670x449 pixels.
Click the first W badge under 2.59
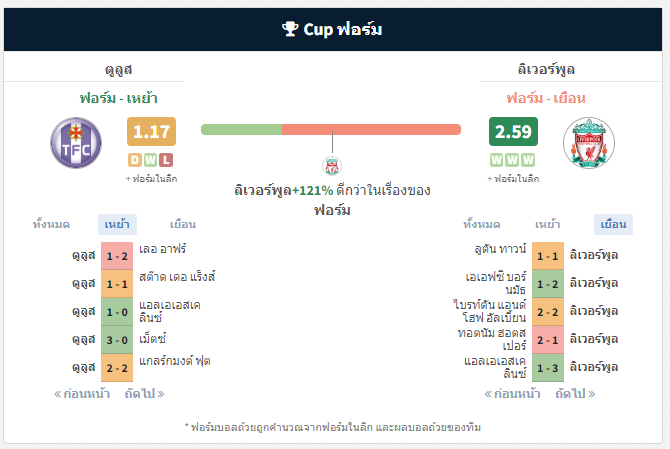point(497,160)
